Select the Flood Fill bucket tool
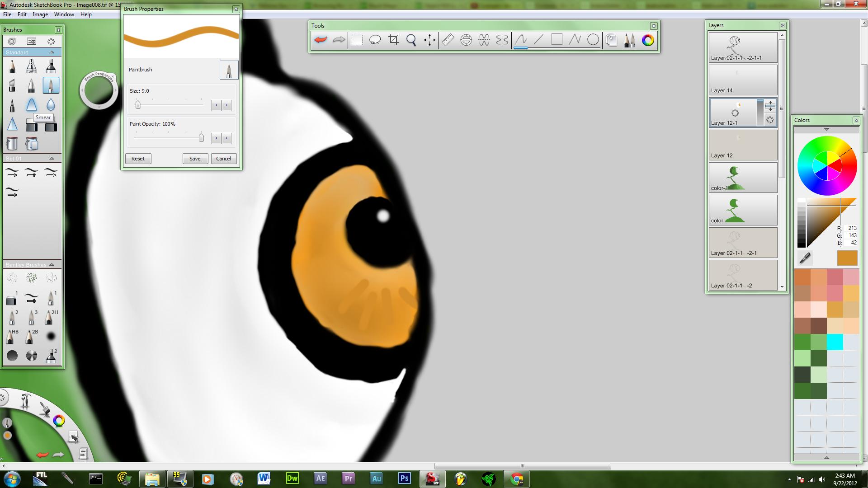Image resolution: width=868 pixels, height=488 pixels. (12, 144)
